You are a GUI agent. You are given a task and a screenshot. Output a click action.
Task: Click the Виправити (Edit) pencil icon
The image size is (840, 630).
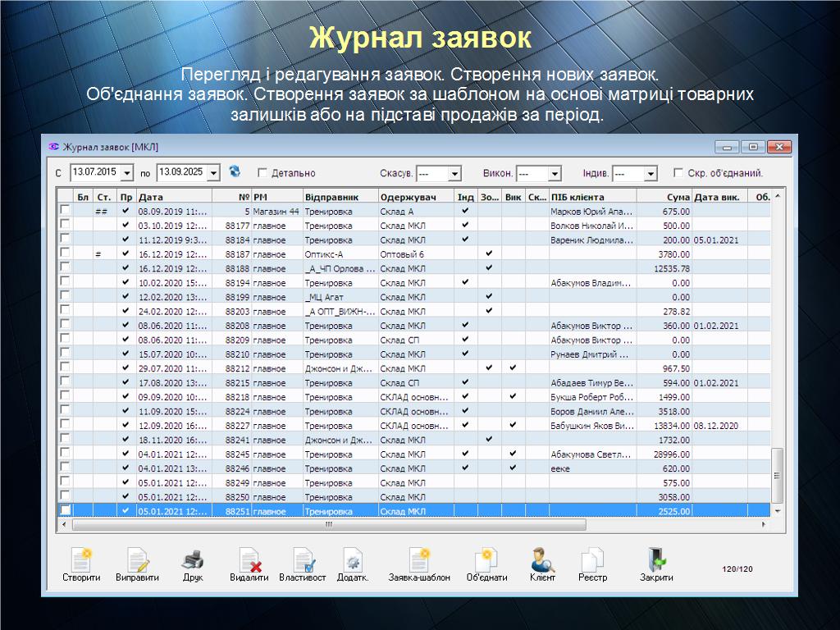(x=137, y=560)
